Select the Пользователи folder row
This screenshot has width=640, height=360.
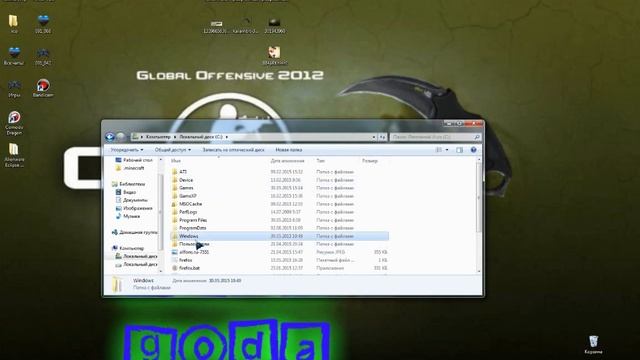[x=279, y=244]
